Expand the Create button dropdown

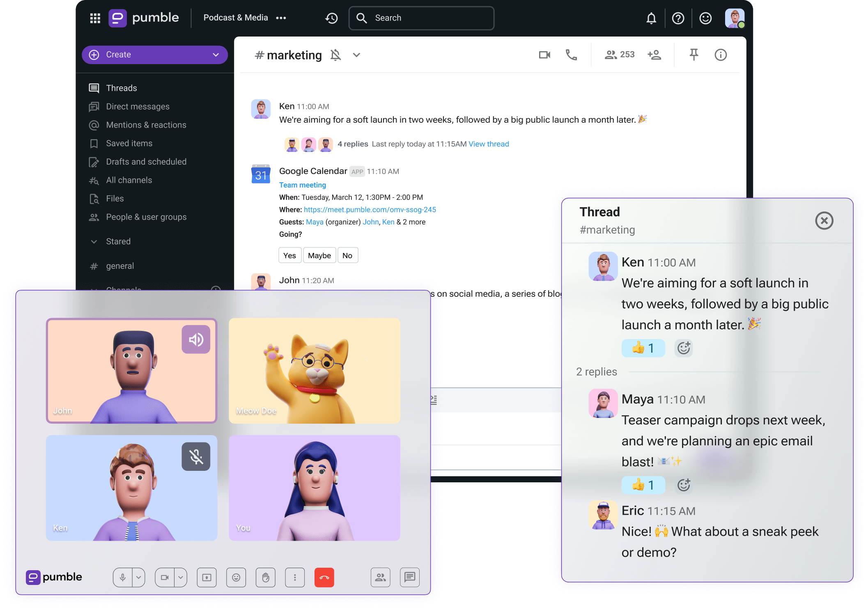point(216,55)
